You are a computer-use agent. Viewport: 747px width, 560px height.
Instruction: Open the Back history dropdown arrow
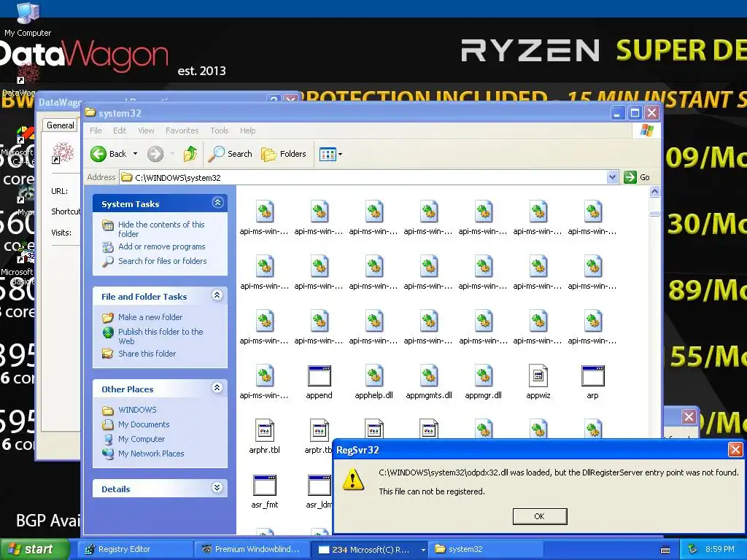[135, 154]
